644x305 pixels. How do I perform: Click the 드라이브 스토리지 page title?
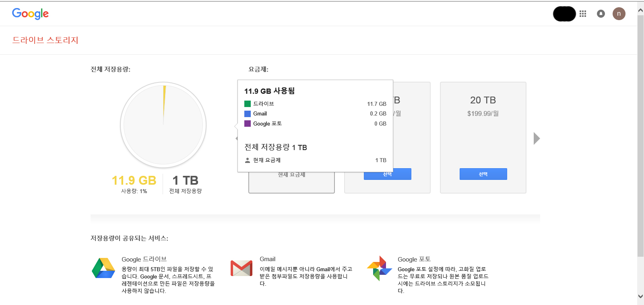(45, 40)
